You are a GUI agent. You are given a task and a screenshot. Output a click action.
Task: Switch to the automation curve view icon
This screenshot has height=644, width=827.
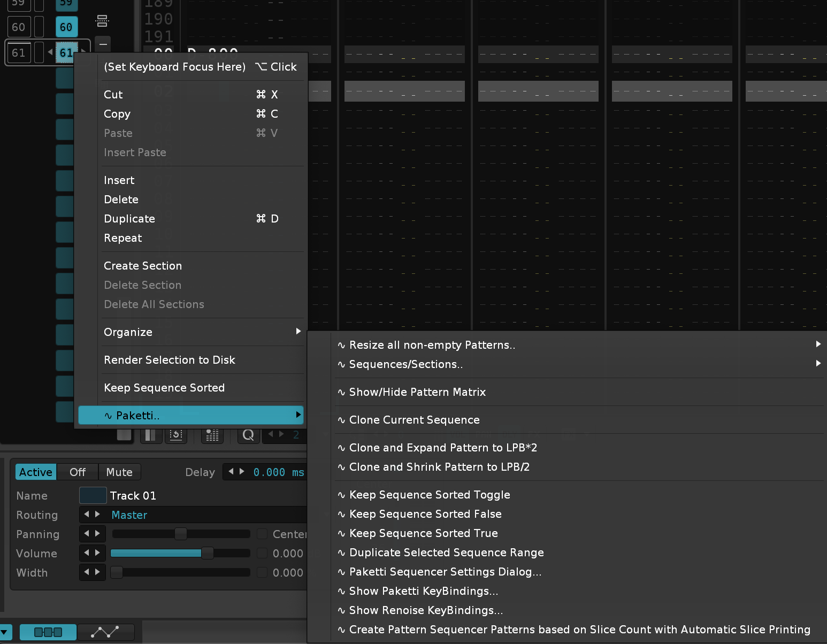[105, 632]
